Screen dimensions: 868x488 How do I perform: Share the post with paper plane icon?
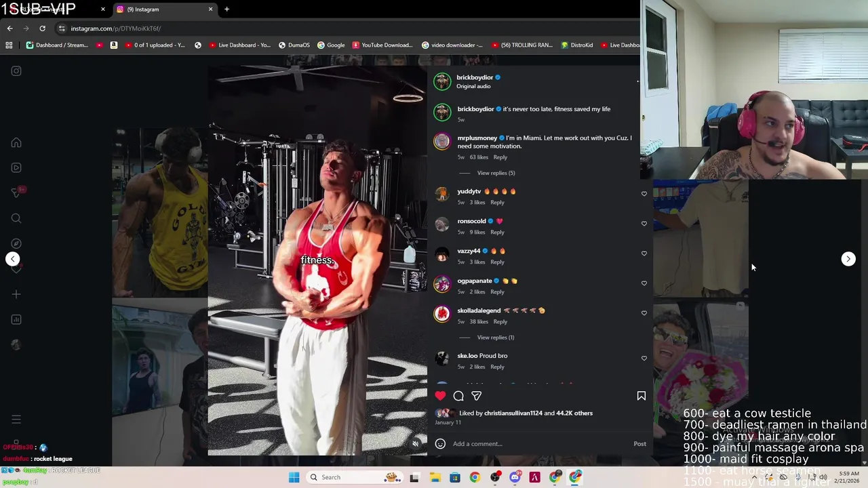point(477,396)
